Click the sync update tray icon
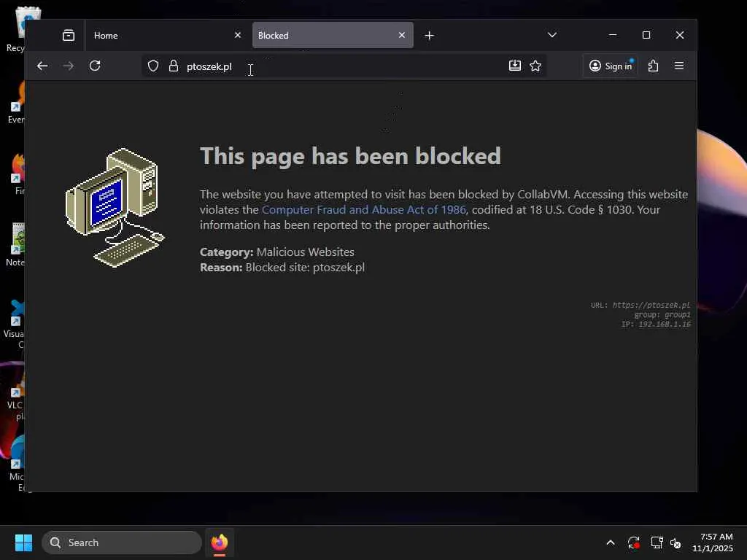The image size is (747, 560). [x=633, y=542]
